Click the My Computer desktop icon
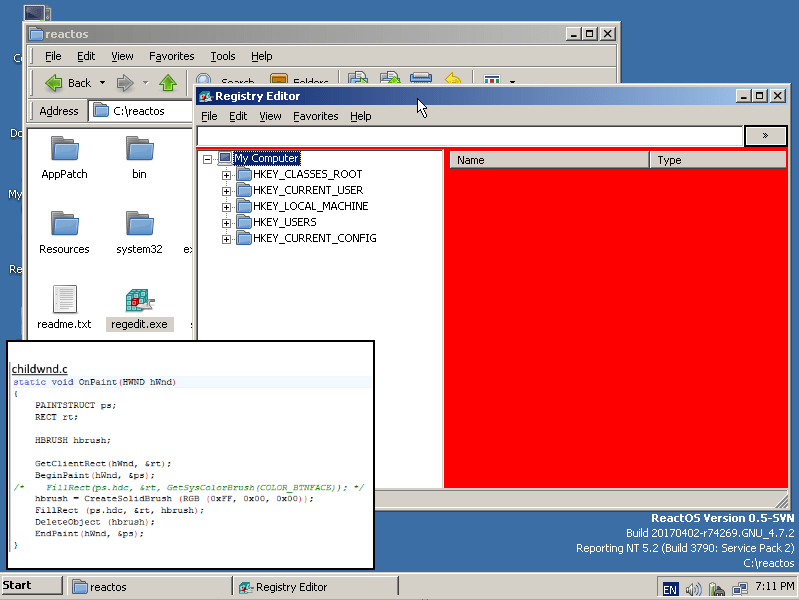Screen dimensions: 799x600 [37, 13]
